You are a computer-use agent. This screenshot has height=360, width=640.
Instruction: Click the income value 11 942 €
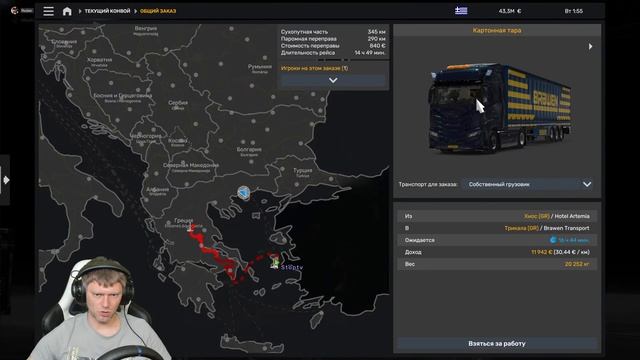[541, 252]
